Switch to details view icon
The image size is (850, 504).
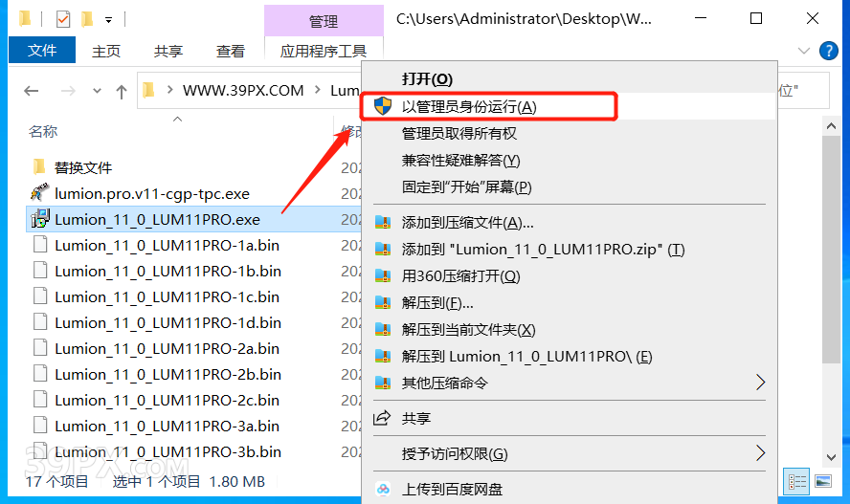(x=796, y=481)
